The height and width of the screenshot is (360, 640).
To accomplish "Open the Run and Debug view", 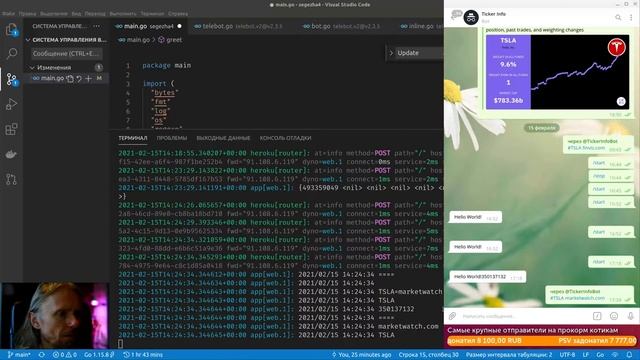I will [11, 104].
